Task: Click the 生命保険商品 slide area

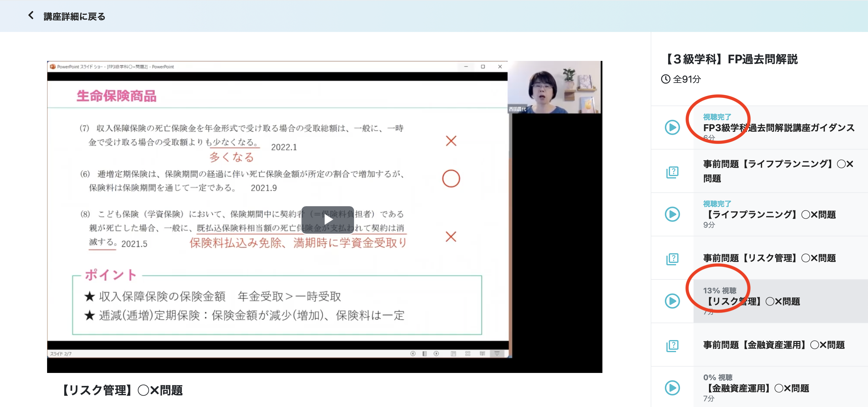Action: pos(116,96)
